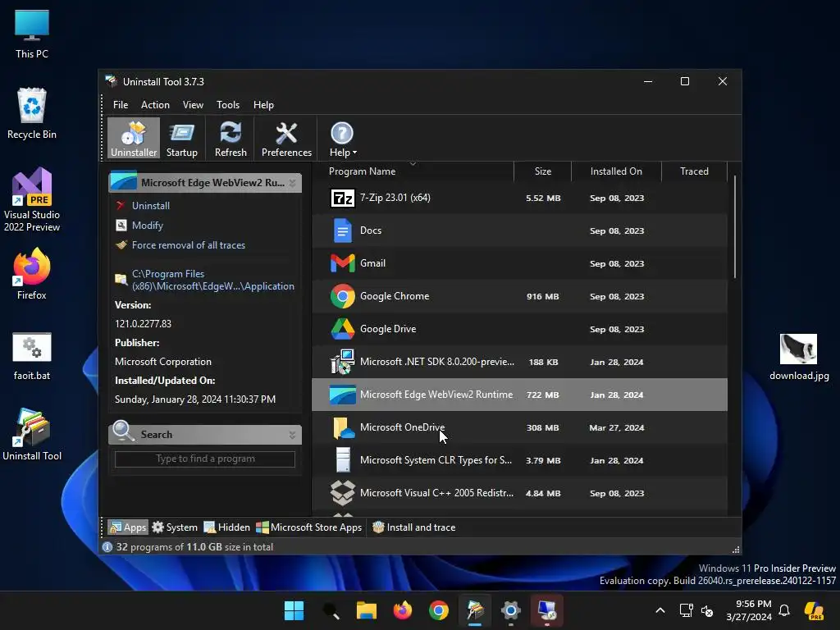This screenshot has height=630, width=840.
Task: Open Settings gear from taskbar
Action: 510,610
